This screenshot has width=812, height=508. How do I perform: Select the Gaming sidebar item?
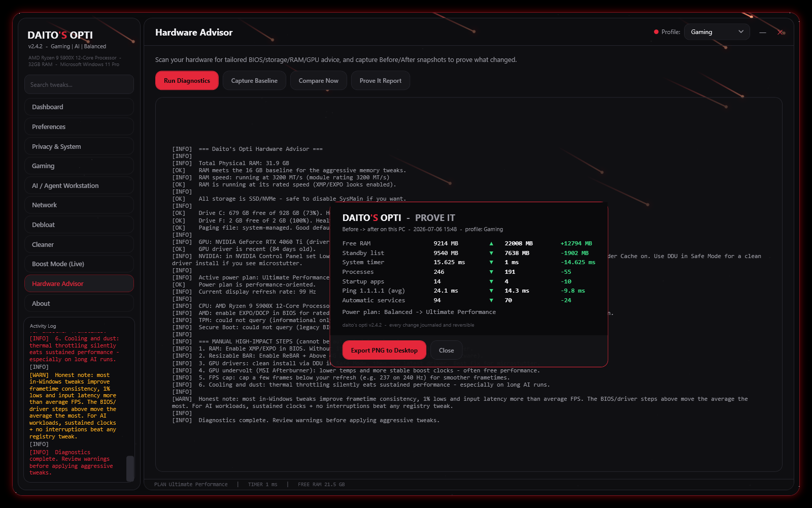click(x=79, y=166)
